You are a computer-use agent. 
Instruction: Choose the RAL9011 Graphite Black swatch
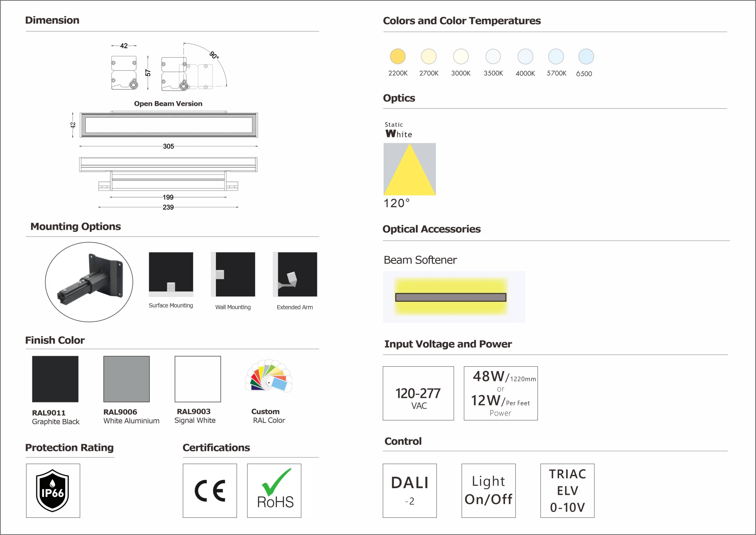pos(55,379)
